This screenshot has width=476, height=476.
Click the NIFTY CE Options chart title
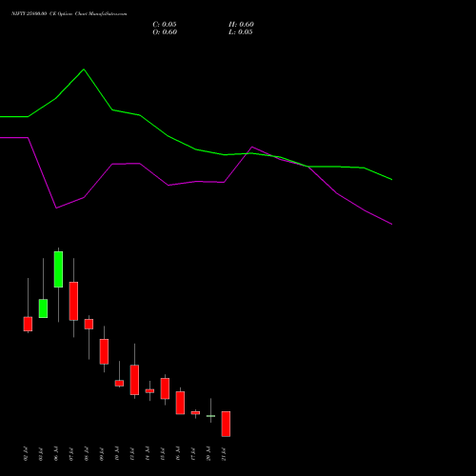tap(69, 14)
